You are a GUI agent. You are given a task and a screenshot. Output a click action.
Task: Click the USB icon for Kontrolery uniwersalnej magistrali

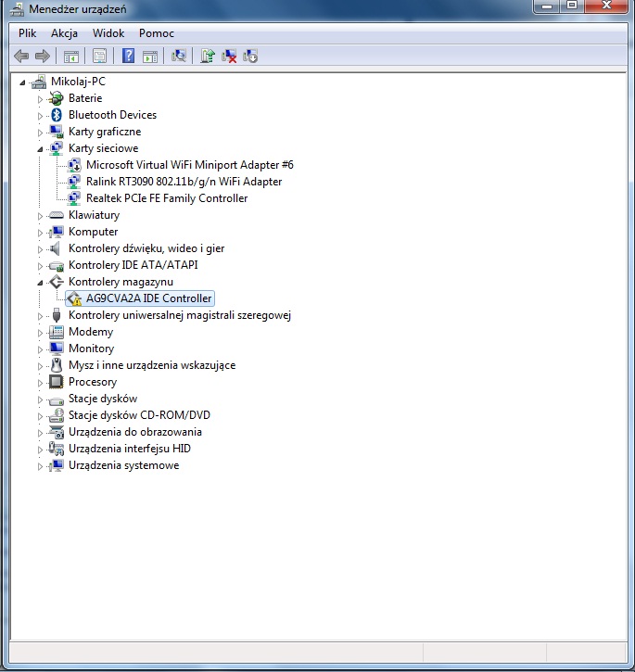click(x=57, y=315)
